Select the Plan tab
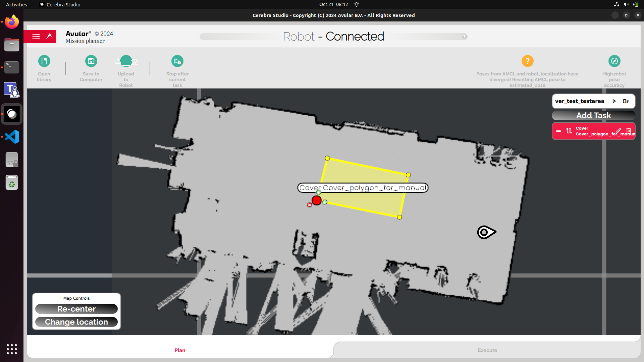 click(x=180, y=350)
